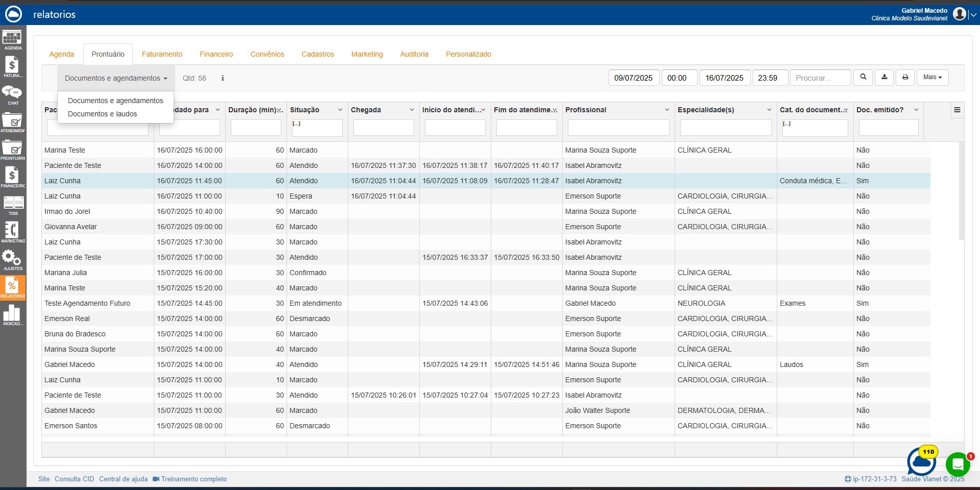Open the table columns hamburger menu

pyautogui.click(x=957, y=110)
